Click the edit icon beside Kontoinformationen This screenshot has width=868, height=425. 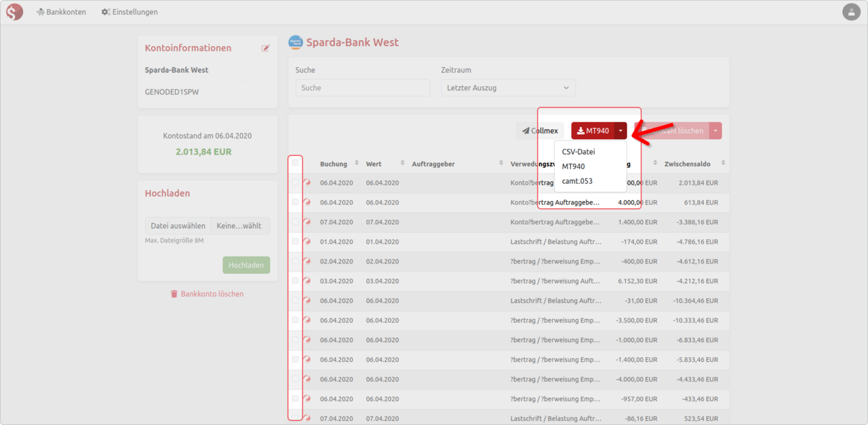click(x=266, y=48)
